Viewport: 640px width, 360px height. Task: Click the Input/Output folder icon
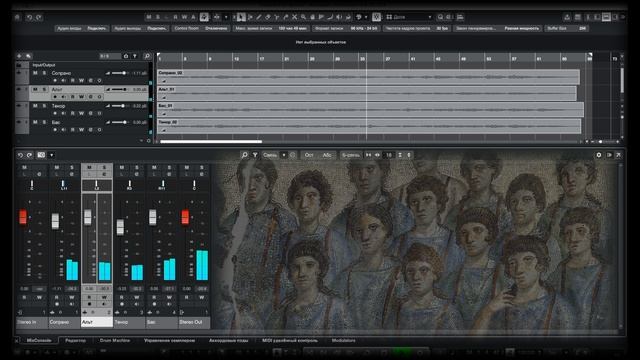coord(19,65)
